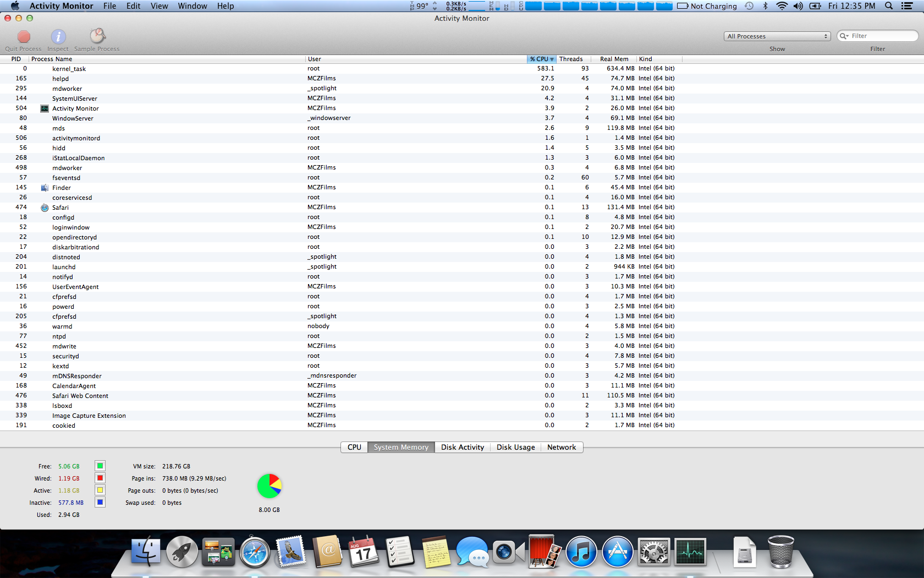Open the All Processes dropdown
The height and width of the screenshot is (578, 924).
tap(777, 36)
